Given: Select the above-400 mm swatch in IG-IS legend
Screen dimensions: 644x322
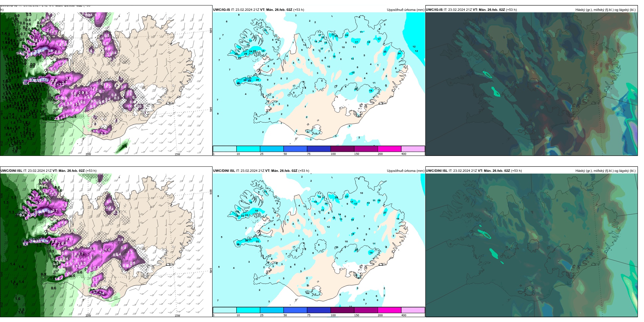Looking at the screenshot, I should tap(413, 149).
